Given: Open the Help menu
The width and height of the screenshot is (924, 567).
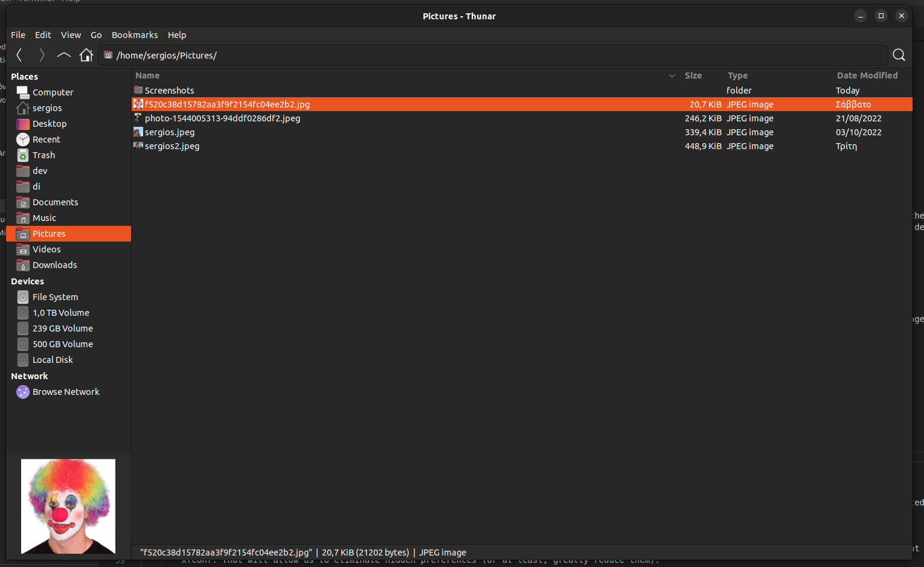Looking at the screenshot, I should pos(177,35).
